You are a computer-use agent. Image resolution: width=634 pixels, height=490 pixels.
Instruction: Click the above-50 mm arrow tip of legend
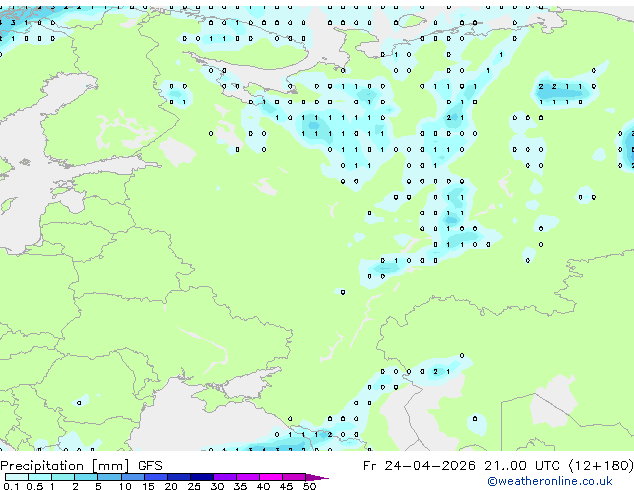[x=317, y=477]
